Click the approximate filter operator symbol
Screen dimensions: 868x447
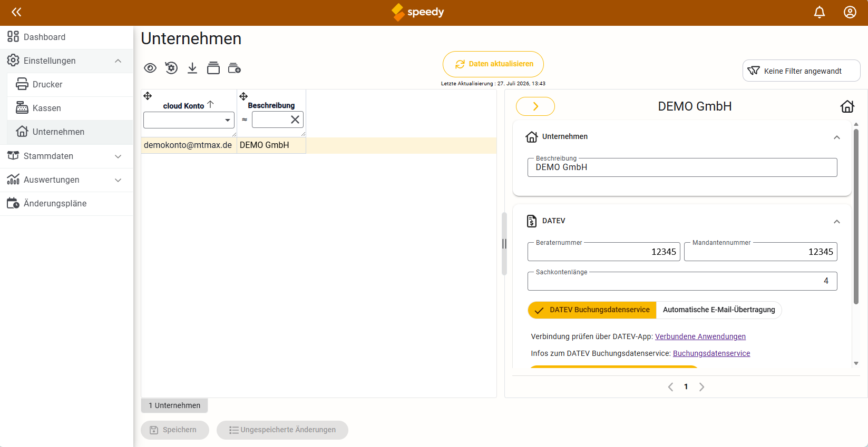245,120
